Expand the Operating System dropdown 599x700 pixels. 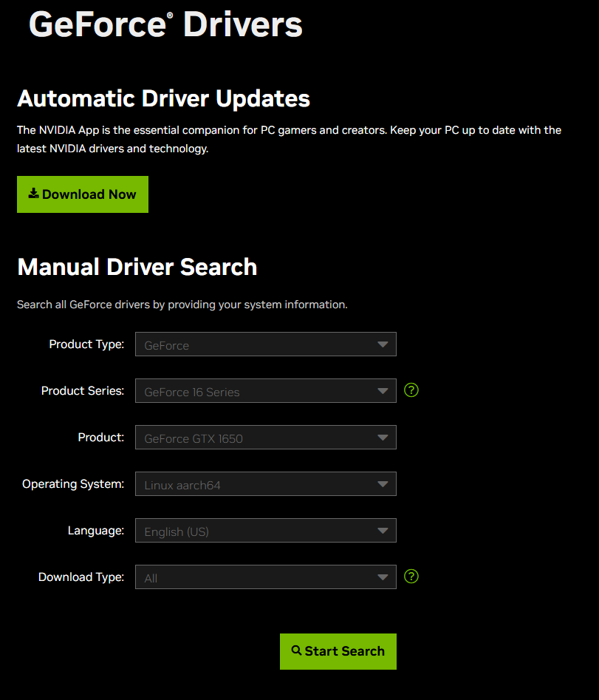pyautogui.click(x=265, y=484)
